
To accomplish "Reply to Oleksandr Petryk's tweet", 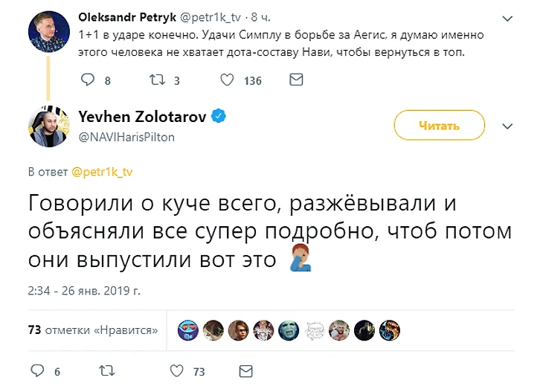I will tap(88, 80).
